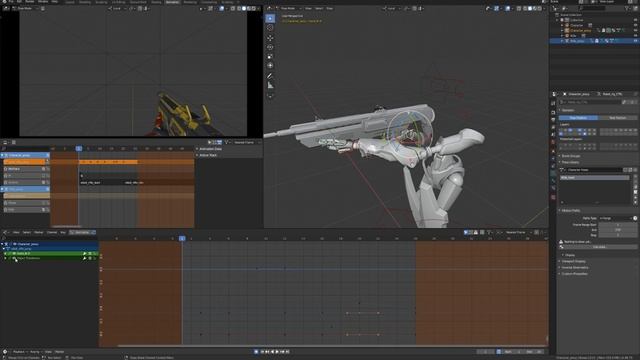Viewport: 640px width, 360px height.
Task: Click the Calculate motion paths button
Action: [599, 247]
